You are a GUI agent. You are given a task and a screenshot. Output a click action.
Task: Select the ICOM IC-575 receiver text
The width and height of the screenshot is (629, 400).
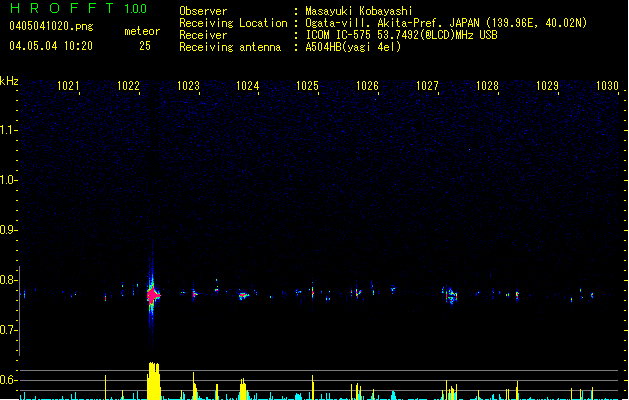(401, 35)
